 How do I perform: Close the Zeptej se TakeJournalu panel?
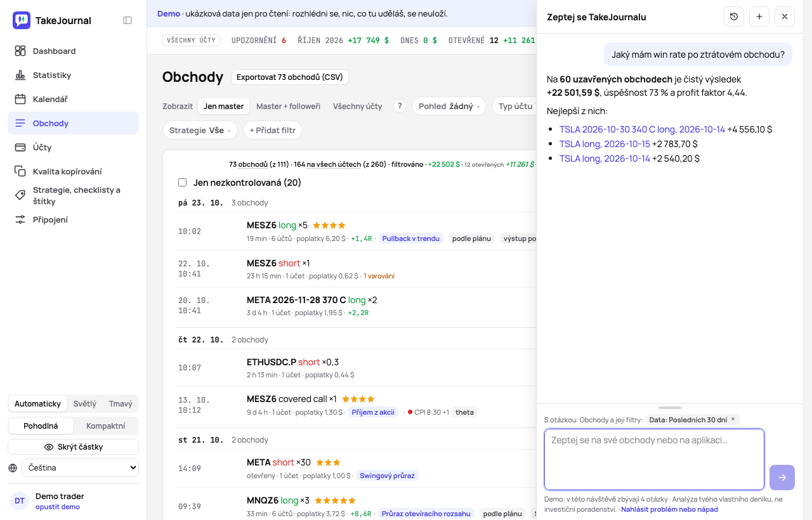pyautogui.click(x=785, y=16)
